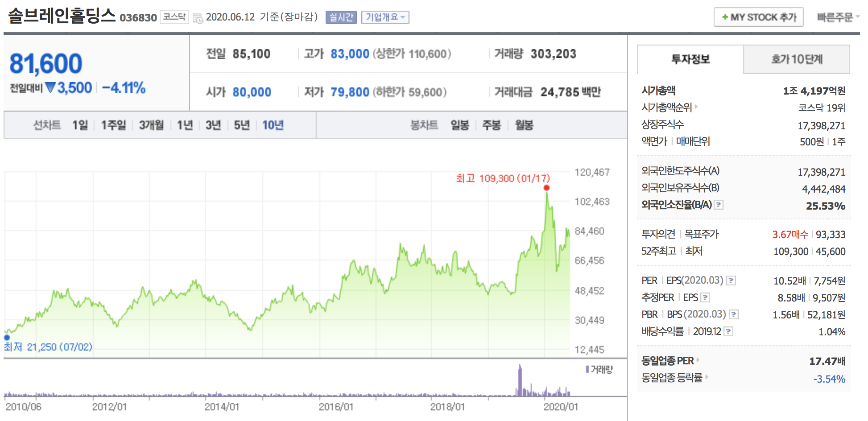Select the 10년 line chart period
The image size is (868, 421).
coord(273,125)
